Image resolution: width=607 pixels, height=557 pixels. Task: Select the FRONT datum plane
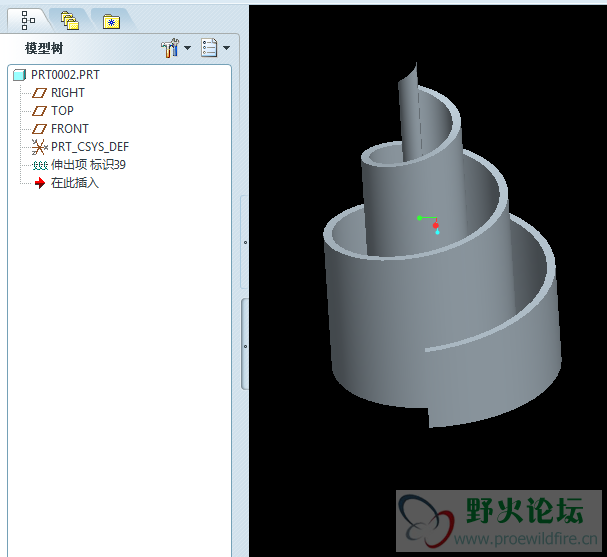[x=70, y=129]
